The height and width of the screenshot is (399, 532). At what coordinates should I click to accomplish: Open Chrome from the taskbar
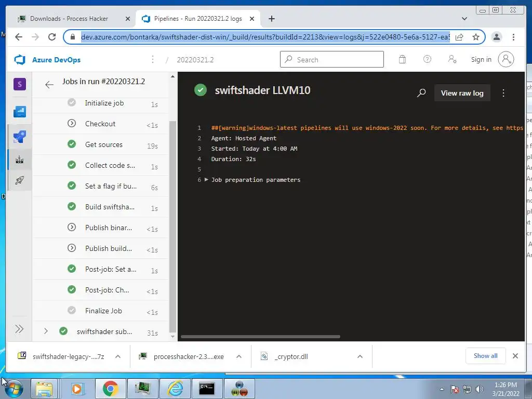tap(110, 389)
